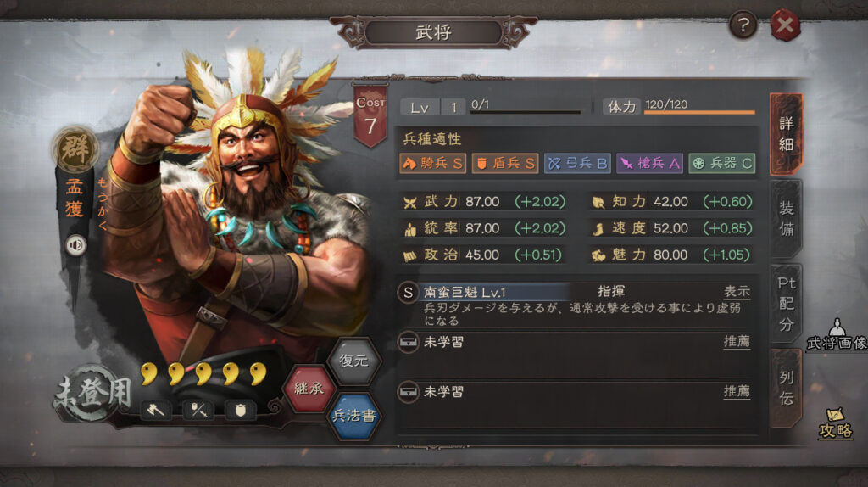
Task: Open 推薦 for the second unlearned skill slot
Action: [x=737, y=392]
